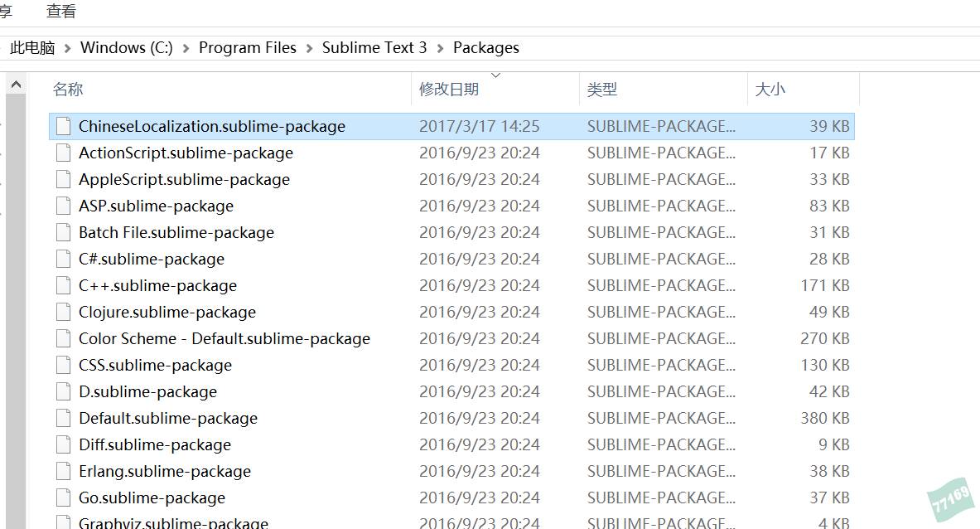
Task: Select D.sublime-package file name
Action: pyautogui.click(x=148, y=392)
